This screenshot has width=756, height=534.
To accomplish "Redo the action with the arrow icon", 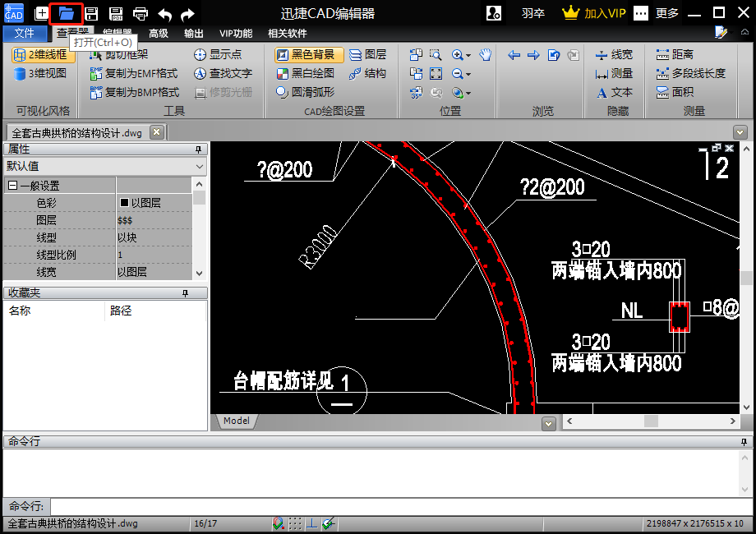I will tap(187, 15).
